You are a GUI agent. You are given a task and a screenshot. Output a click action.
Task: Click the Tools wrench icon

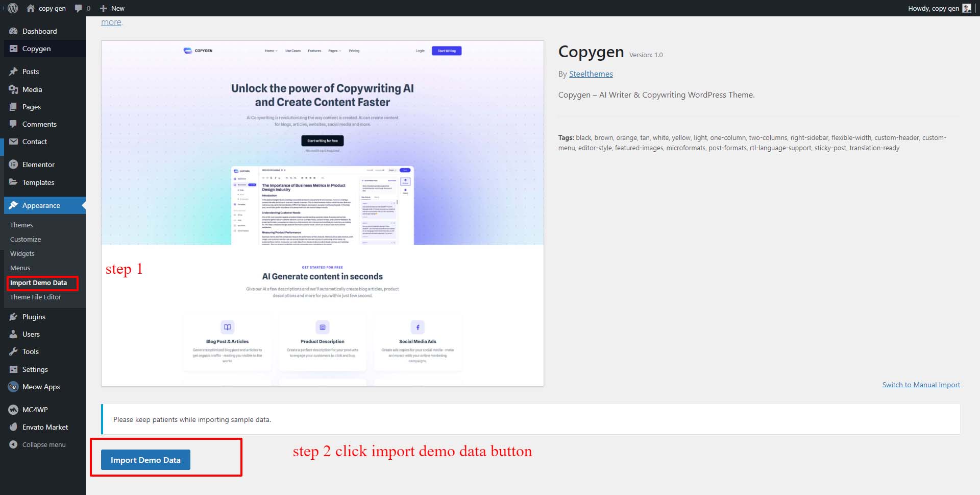tap(13, 351)
